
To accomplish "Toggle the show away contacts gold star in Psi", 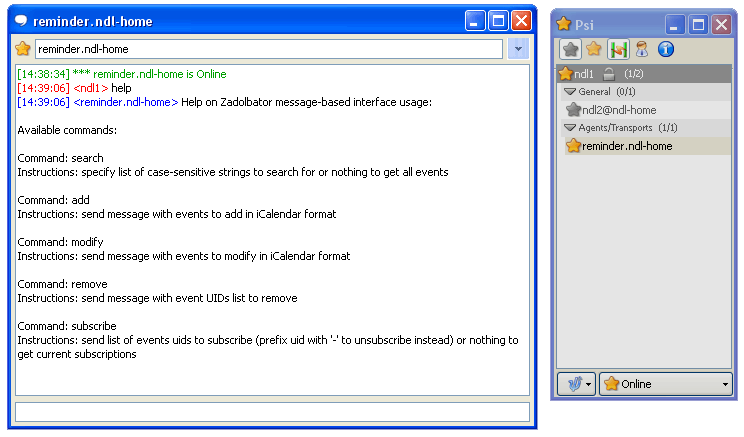I will pyautogui.click(x=594, y=49).
